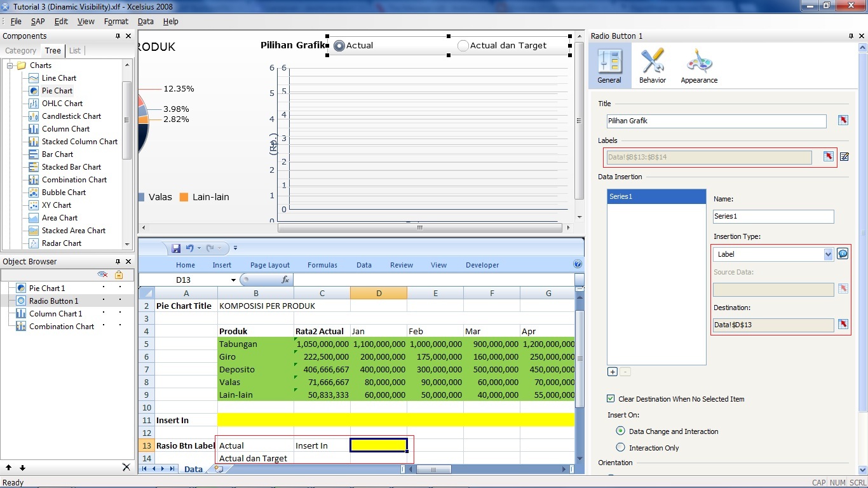The width and height of the screenshot is (868, 488).
Task: Select the Actual dan Target radio option
Action: click(x=463, y=45)
